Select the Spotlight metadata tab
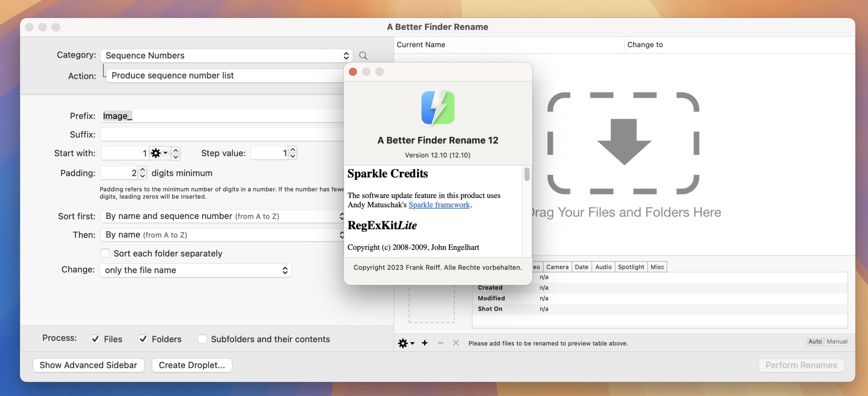 [631, 267]
